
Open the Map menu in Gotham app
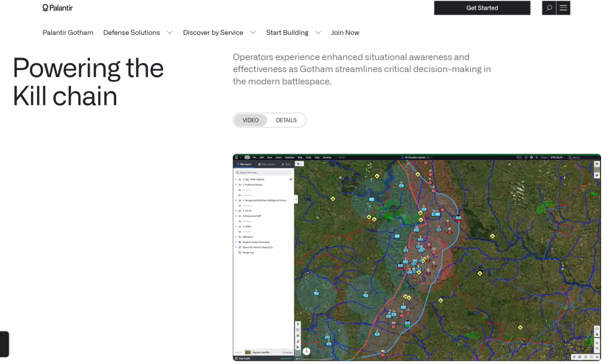[300, 158]
